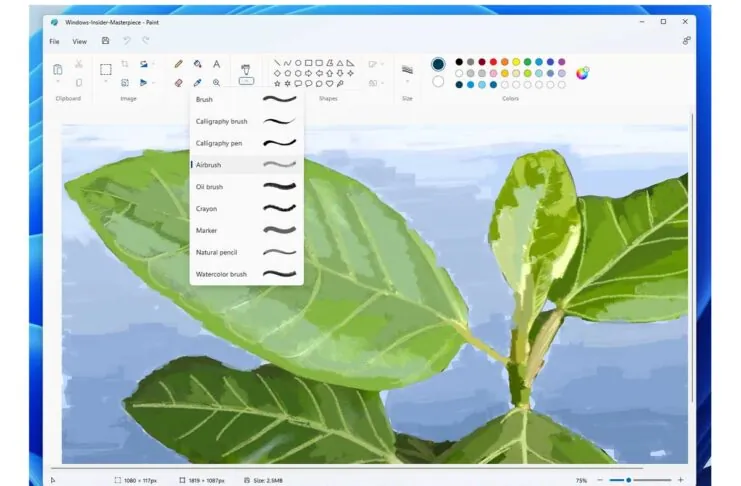Screen dimensions: 741x486
Task: Open the Paste dropdown arrow
Action: coord(58,82)
